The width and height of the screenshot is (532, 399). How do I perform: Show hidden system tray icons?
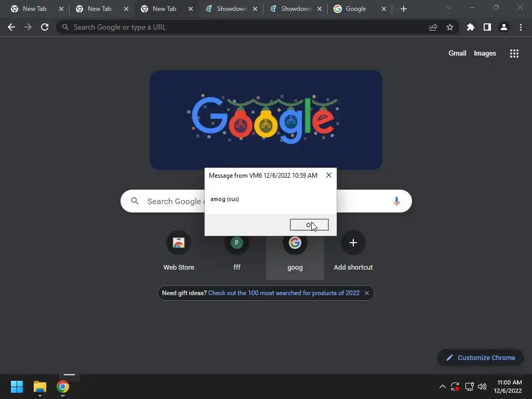point(443,387)
